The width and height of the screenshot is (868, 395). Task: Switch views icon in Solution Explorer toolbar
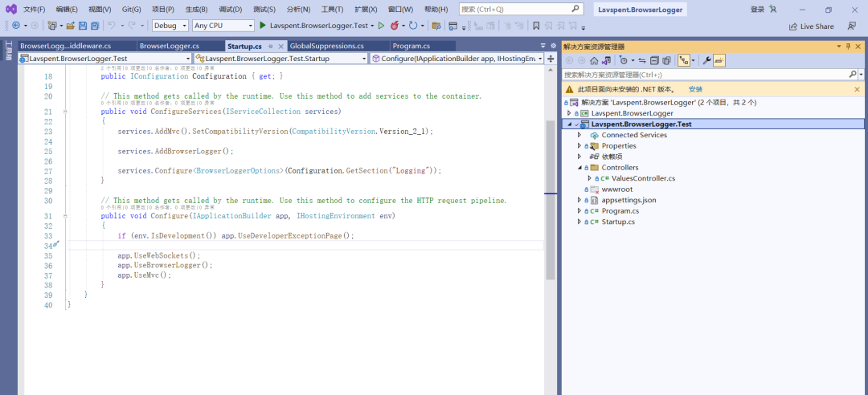click(606, 60)
